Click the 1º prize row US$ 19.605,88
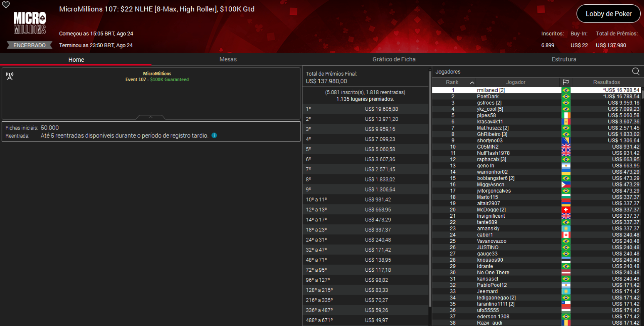The height and width of the screenshot is (326, 644). [x=366, y=109]
